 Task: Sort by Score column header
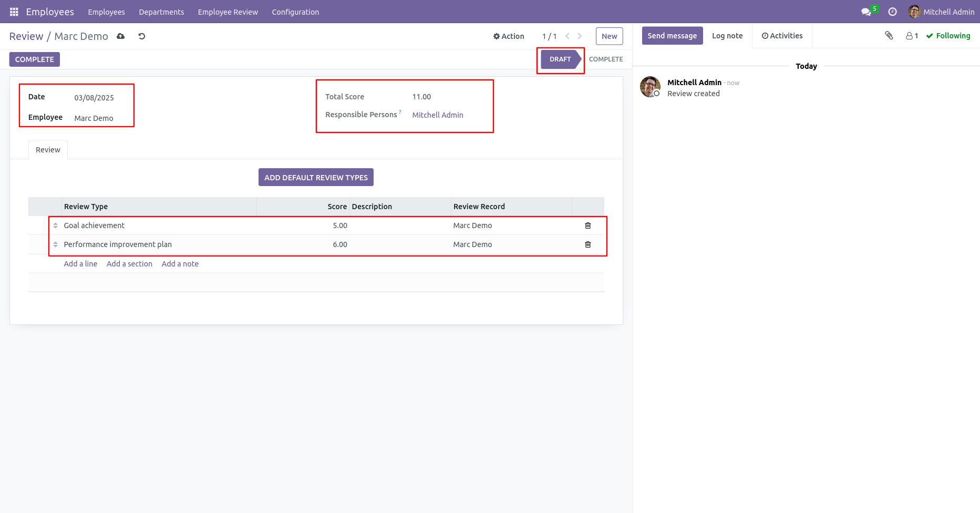click(303, 207)
